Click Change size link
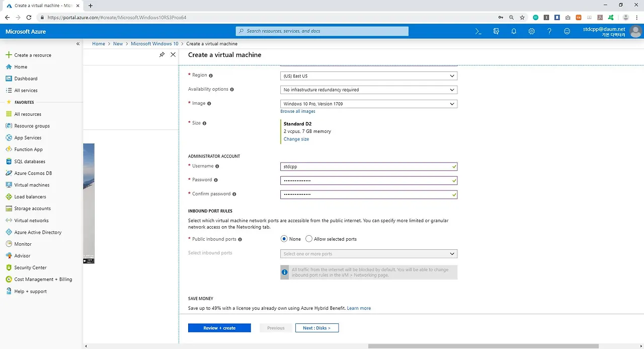644x349 pixels. (296, 139)
